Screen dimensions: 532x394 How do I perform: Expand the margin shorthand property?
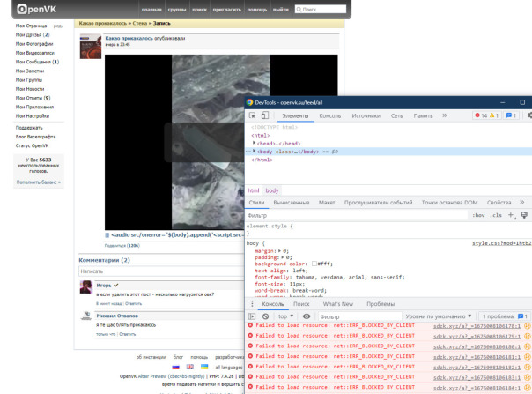[x=279, y=251]
